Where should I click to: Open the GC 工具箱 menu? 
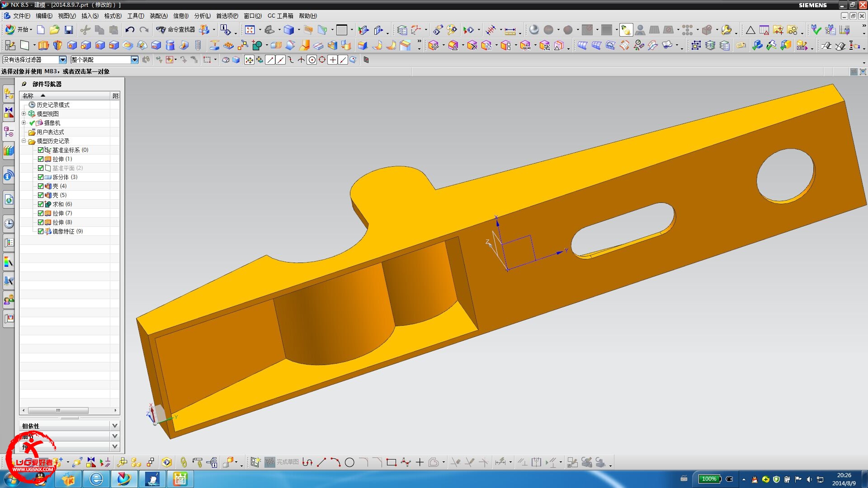280,16
